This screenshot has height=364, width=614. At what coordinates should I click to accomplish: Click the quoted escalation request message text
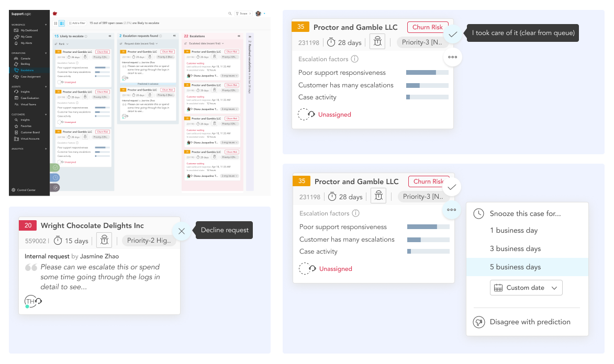point(100,277)
